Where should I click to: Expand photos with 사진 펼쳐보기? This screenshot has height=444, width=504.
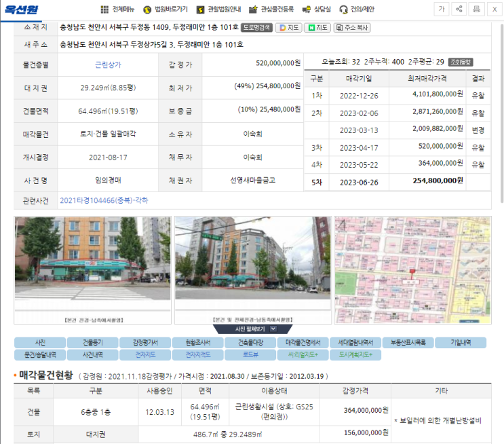pos(254,329)
